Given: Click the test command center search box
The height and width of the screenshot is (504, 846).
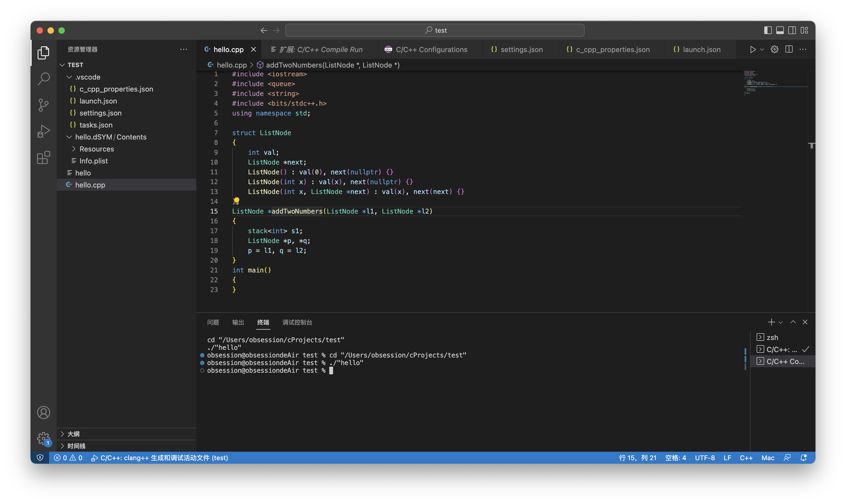Looking at the screenshot, I should coord(434,31).
